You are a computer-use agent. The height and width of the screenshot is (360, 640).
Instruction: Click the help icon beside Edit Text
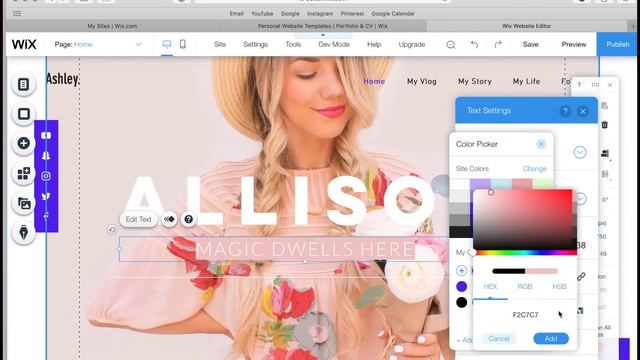tap(189, 219)
